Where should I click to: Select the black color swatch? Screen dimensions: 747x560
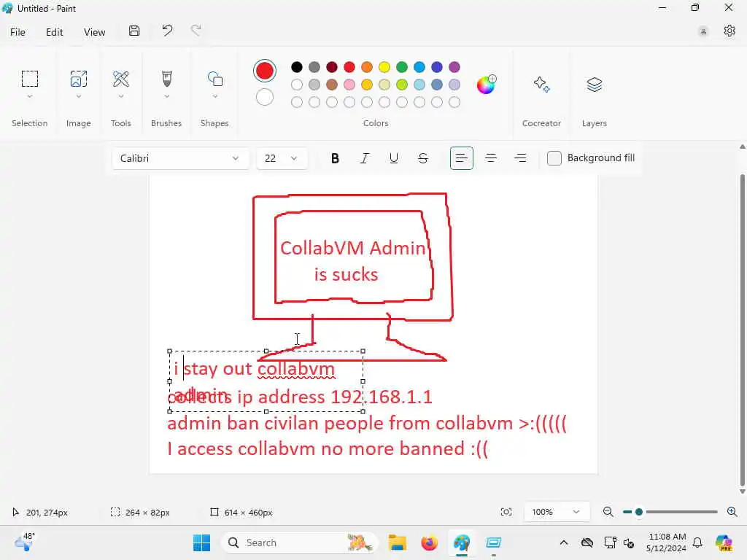click(297, 67)
